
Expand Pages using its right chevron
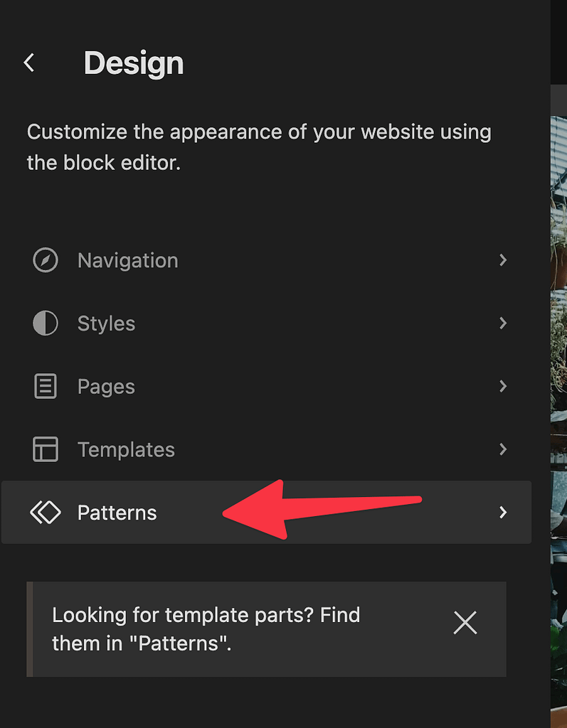click(503, 386)
